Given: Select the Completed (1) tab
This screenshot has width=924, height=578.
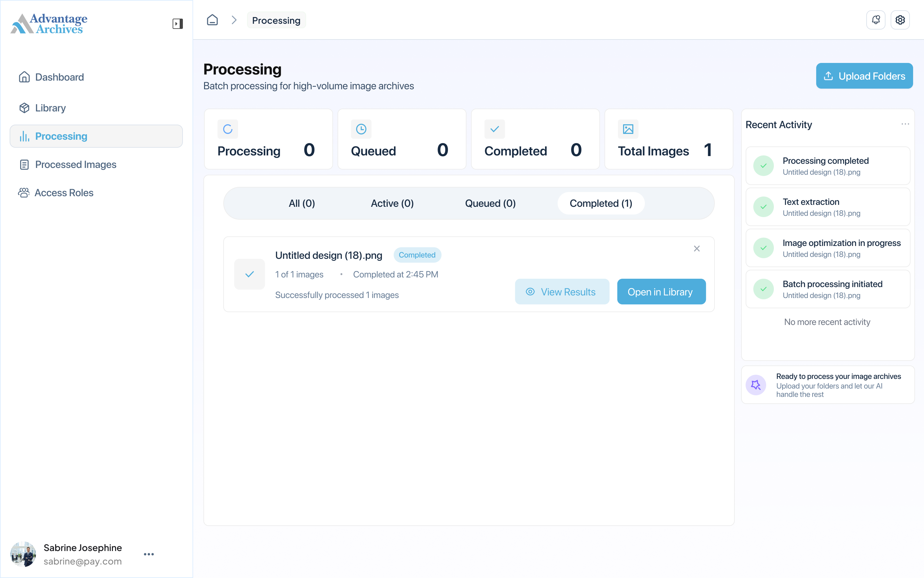Looking at the screenshot, I should point(601,203).
